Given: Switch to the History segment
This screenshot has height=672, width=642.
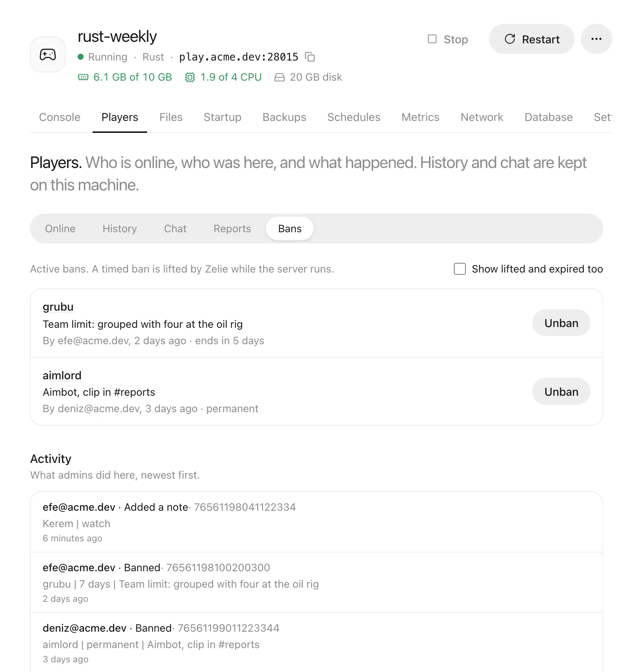Looking at the screenshot, I should (120, 228).
